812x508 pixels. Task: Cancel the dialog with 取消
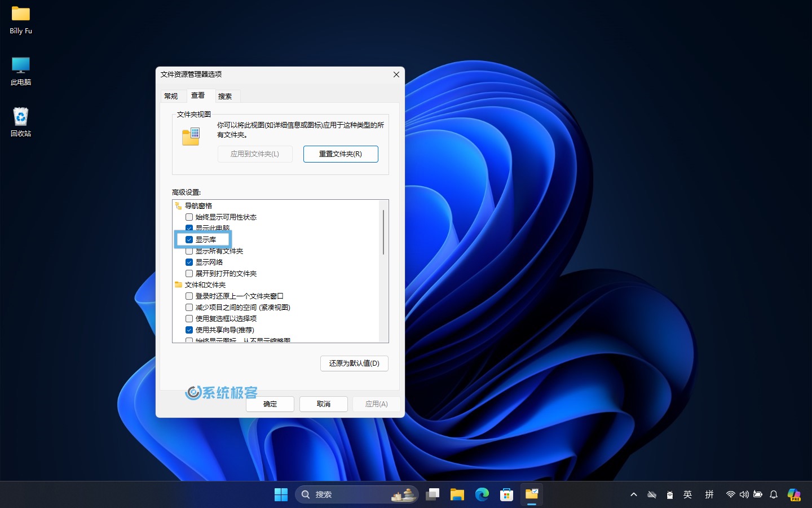click(324, 404)
